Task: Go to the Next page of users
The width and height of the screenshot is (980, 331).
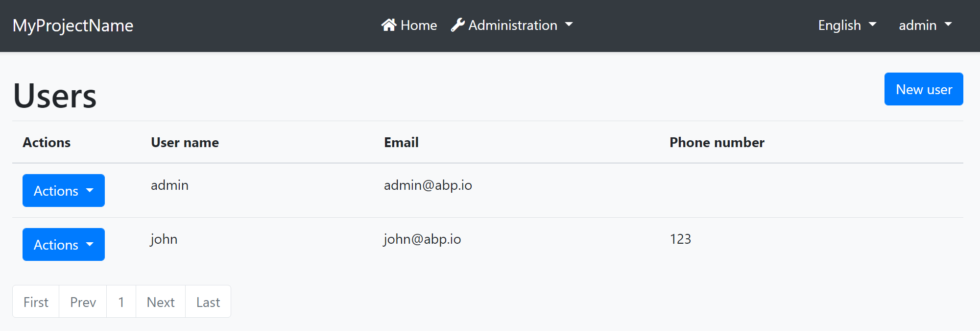Action: pos(160,302)
